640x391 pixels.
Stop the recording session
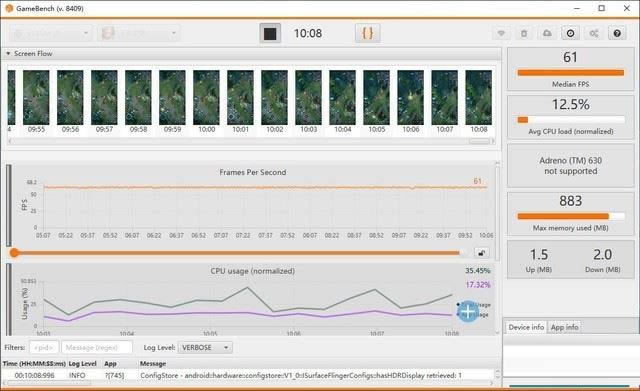tap(270, 33)
